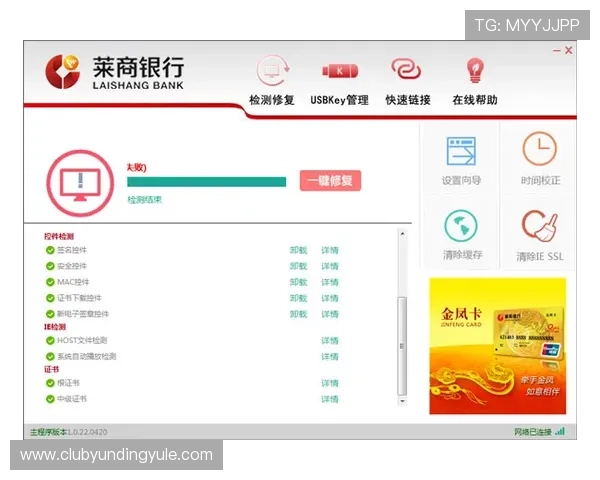Click the HOST文件检测 row label
This screenshot has width=600, height=480.
click(82, 341)
